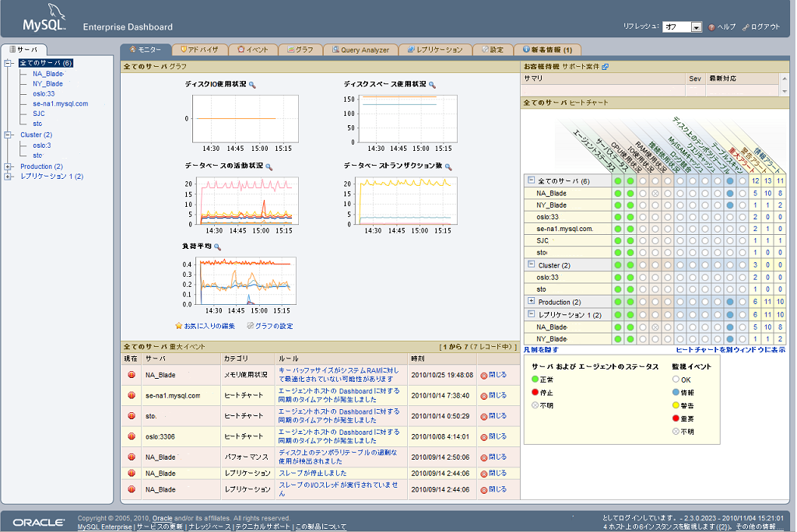This screenshot has width=797, height=532.
Task: Click the load average graph thumbnail
Action: click(245, 281)
